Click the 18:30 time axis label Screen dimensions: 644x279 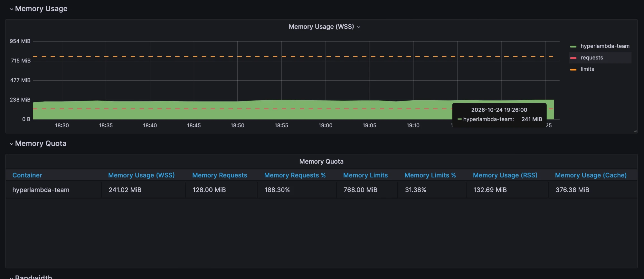point(62,125)
